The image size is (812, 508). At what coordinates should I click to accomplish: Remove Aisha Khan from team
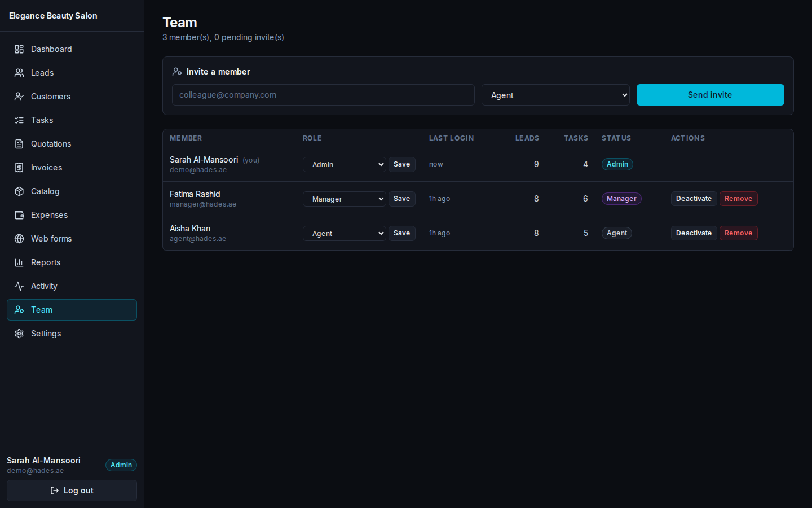click(738, 233)
